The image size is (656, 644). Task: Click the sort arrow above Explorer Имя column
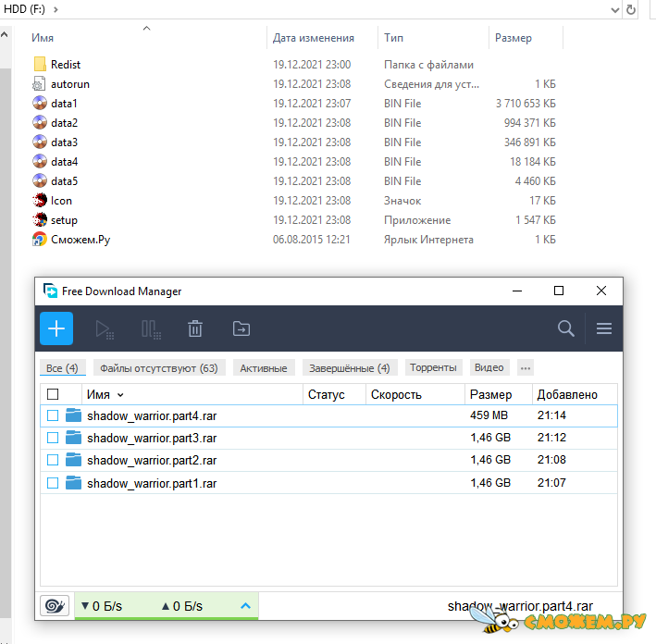tap(146, 29)
